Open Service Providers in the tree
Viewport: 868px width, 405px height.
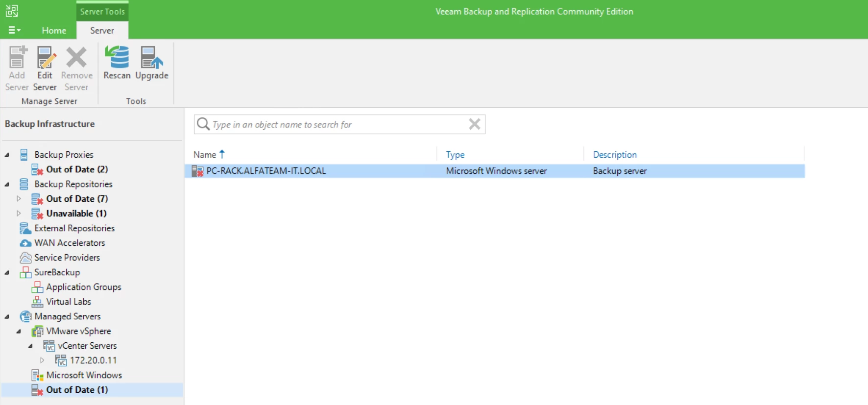(67, 258)
